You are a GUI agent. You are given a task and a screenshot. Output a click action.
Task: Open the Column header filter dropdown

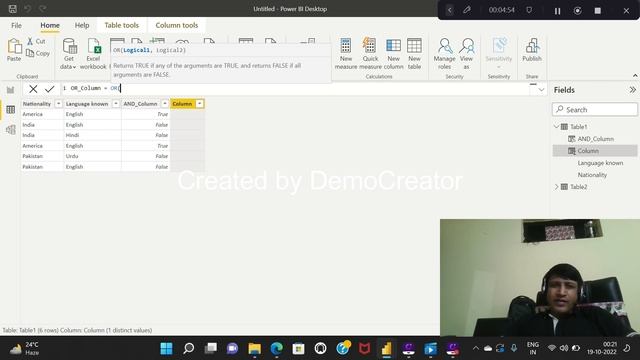pyautogui.click(x=200, y=104)
